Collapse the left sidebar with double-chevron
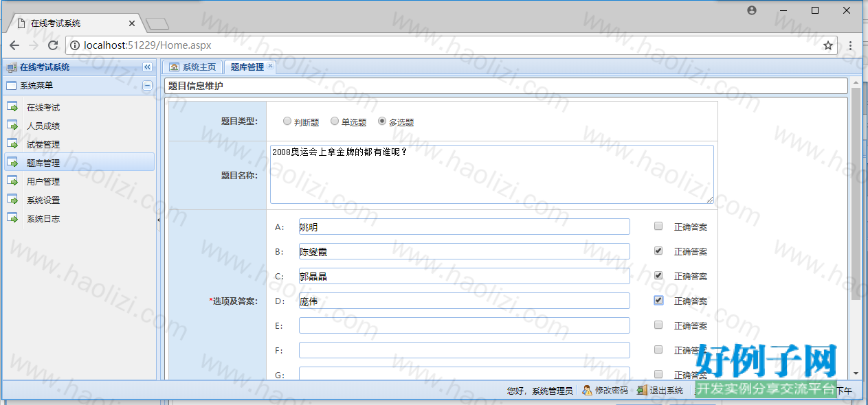Image resolution: width=868 pixels, height=405 pixels. tap(147, 67)
